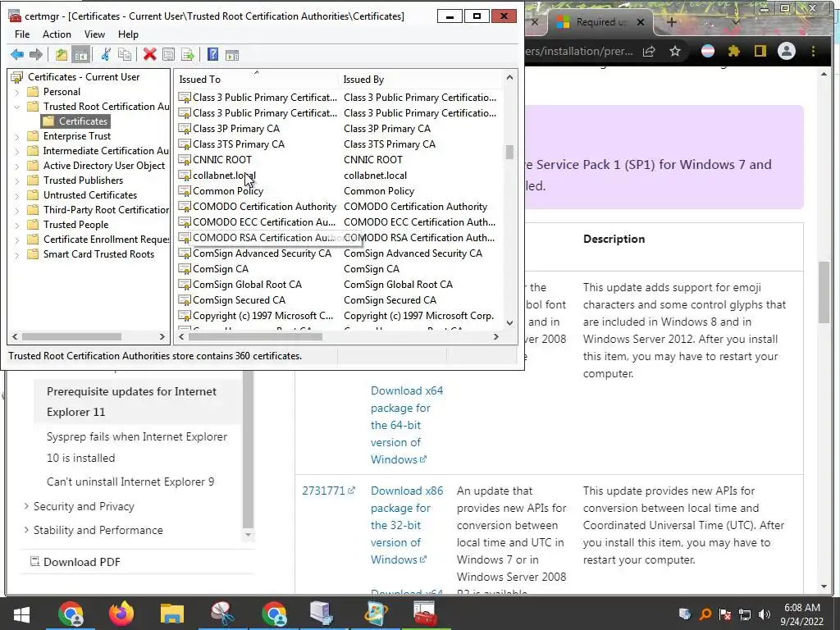The image size is (840, 630).
Task: Click Download x64 package for 64-bit link
Action: [x=407, y=425]
